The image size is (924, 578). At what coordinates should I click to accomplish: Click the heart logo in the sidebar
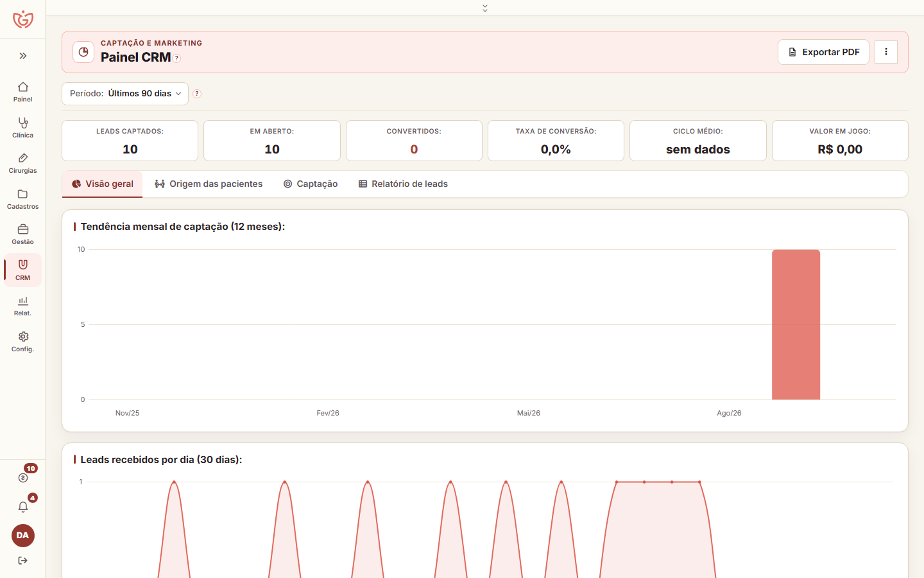pyautogui.click(x=23, y=19)
